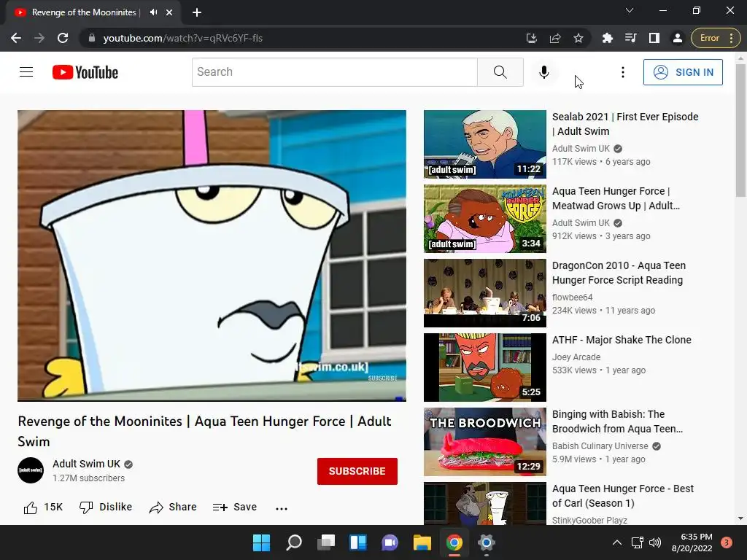
Task: Toggle Chrome side panel icon
Action: pyautogui.click(x=654, y=38)
